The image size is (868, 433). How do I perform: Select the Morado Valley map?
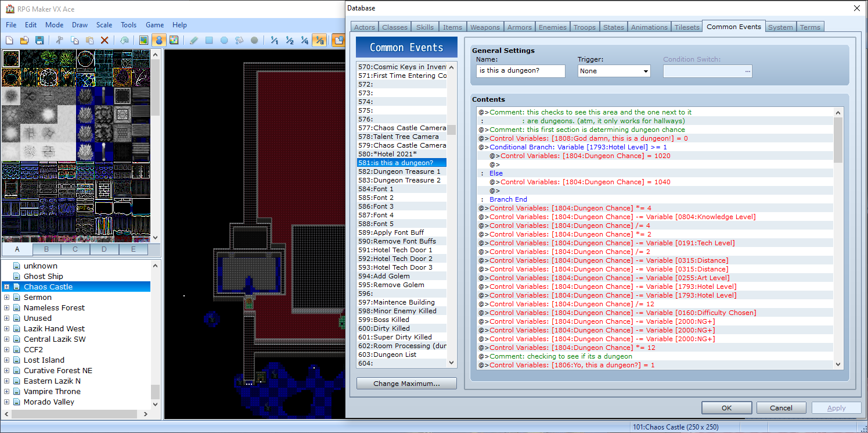pos(49,402)
